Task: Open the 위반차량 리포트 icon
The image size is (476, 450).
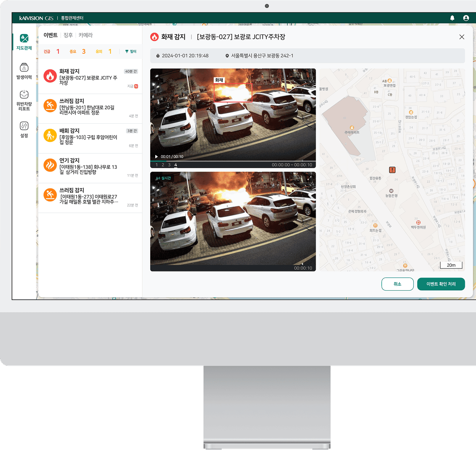Action: coord(24,94)
